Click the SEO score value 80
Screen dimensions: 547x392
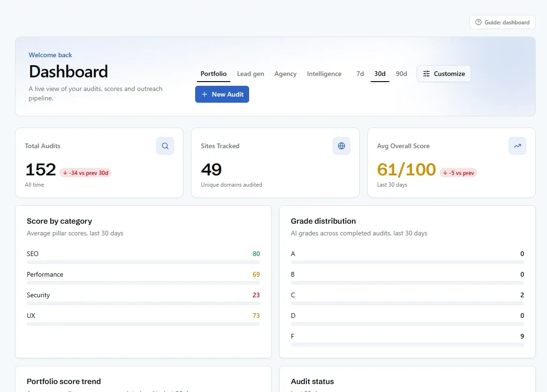pos(256,254)
